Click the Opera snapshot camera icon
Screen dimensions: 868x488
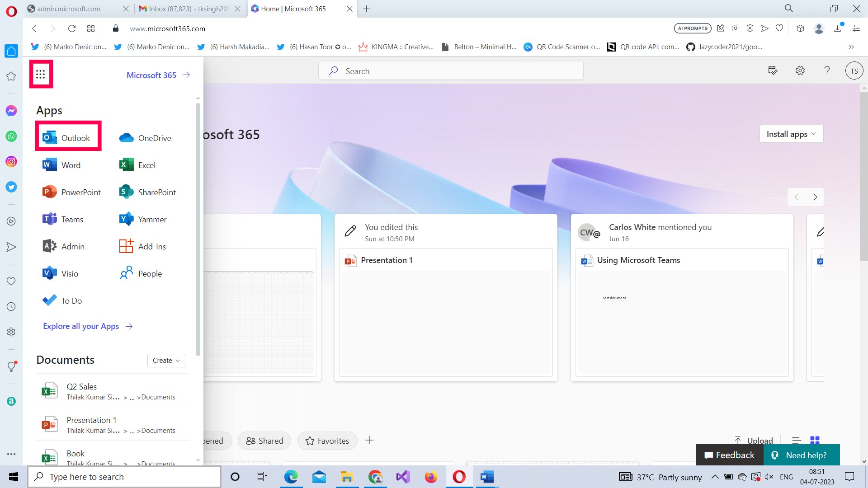[x=736, y=28]
